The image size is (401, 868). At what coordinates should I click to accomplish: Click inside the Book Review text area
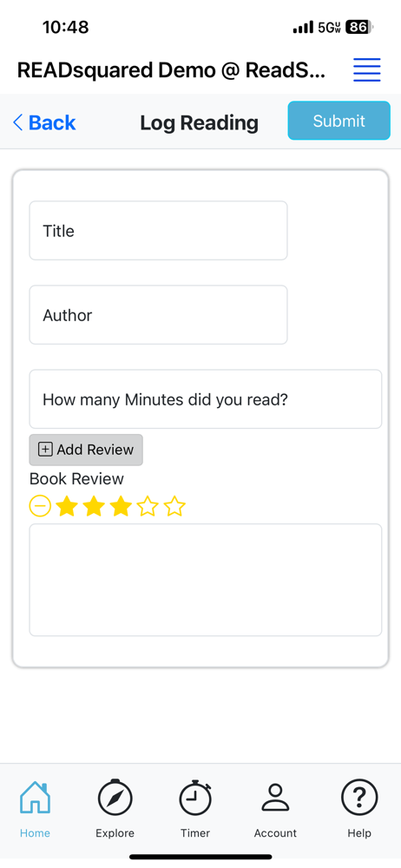[206, 580]
